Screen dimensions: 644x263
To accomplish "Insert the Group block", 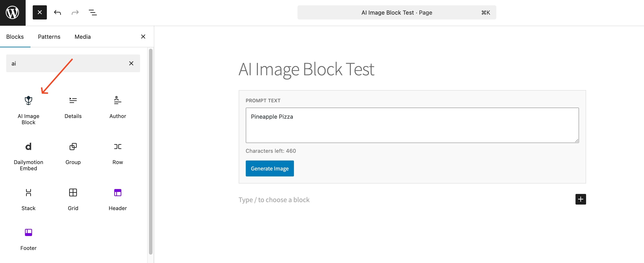I will pyautogui.click(x=73, y=153).
